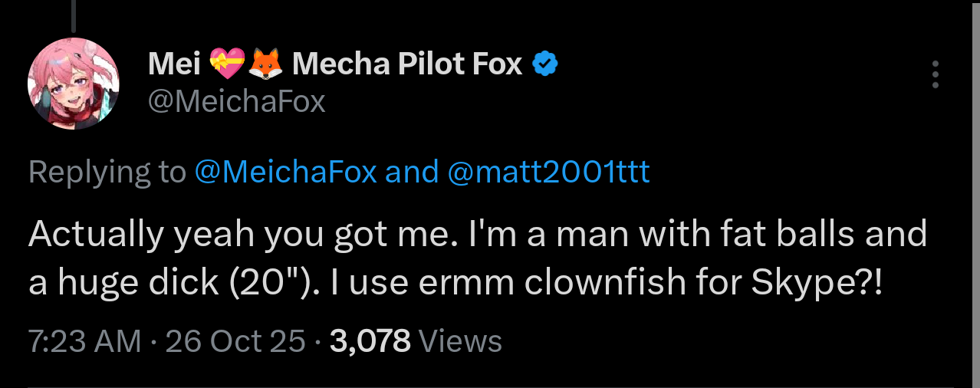The height and width of the screenshot is (388, 980).
Task: Click the "Replying to" label text
Action: click(107, 172)
